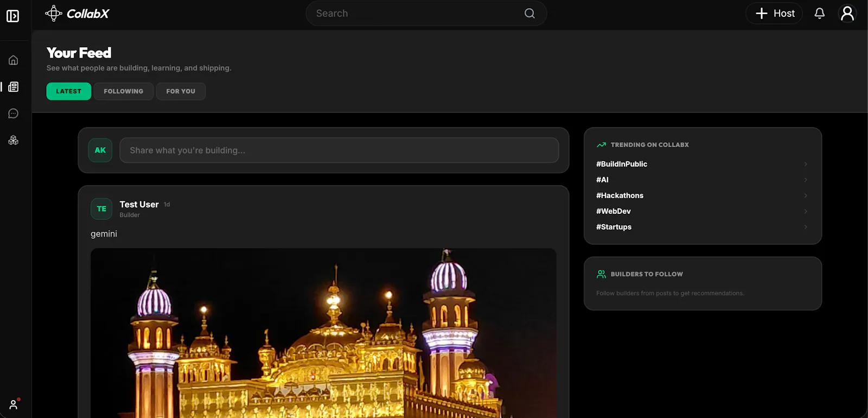The height and width of the screenshot is (418, 868).
Task: Click the "Builder" role label
Action: click(x=130, y=215)
